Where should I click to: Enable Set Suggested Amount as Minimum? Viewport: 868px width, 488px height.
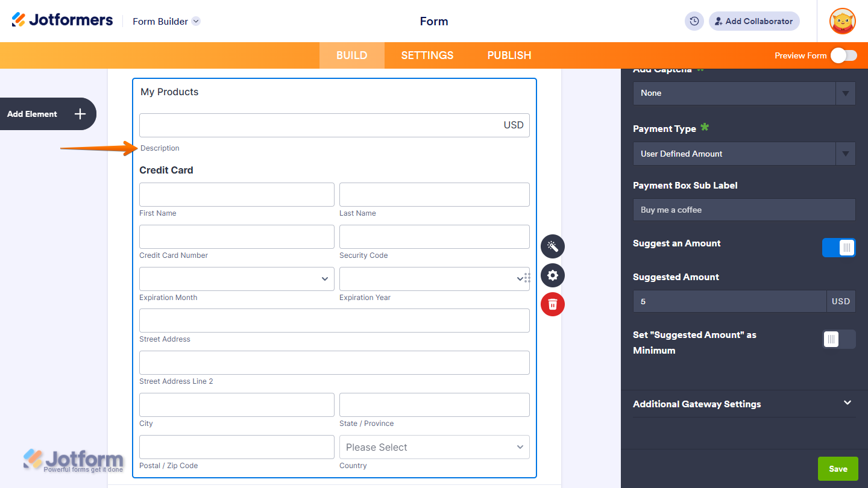point(838,339)
